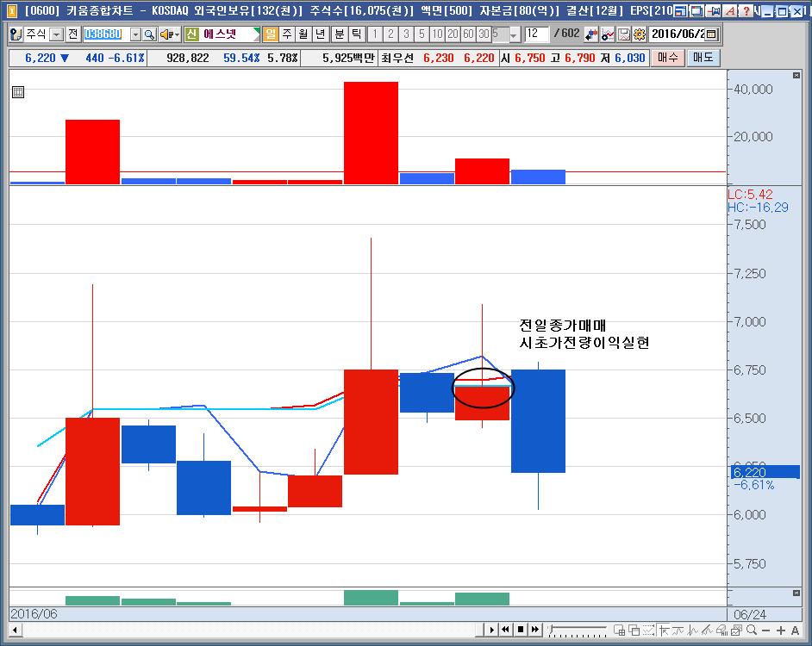The image size is (812, 646).
Task: Expand the speaker icon dropdown arrow
Action: [177, 34]
